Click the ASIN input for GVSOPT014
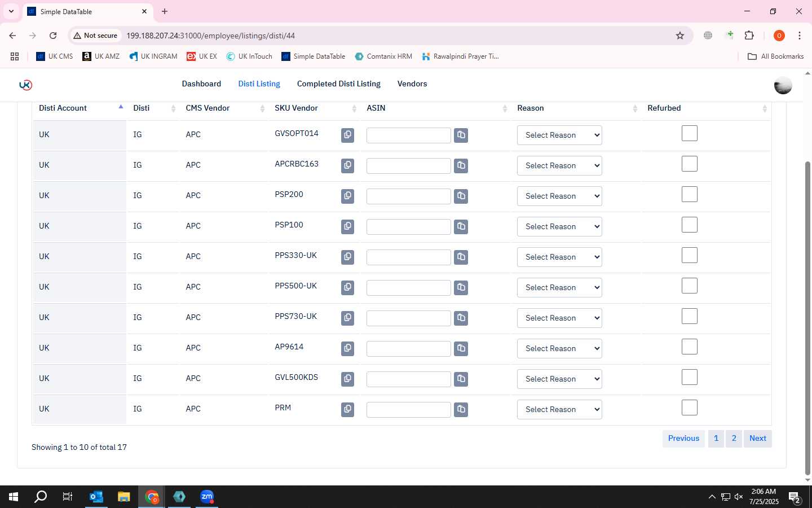The height and width of the screenshot is (508, 812). pos(409,135)
